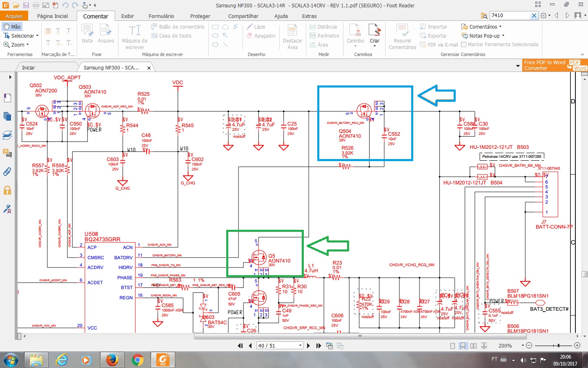Viewport: 588px width, 368px height.
Task: Undo using the quick access undo arrow
Action: point(65,5)
